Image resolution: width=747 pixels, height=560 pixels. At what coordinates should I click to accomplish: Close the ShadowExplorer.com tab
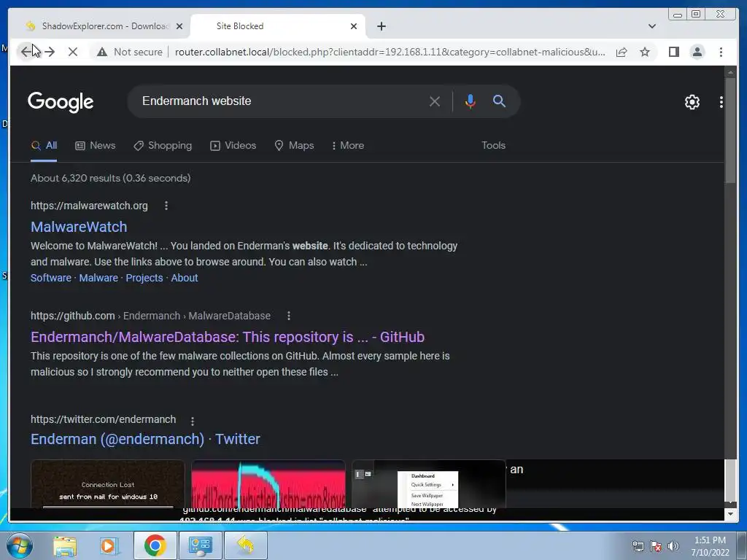click(179, 26)
